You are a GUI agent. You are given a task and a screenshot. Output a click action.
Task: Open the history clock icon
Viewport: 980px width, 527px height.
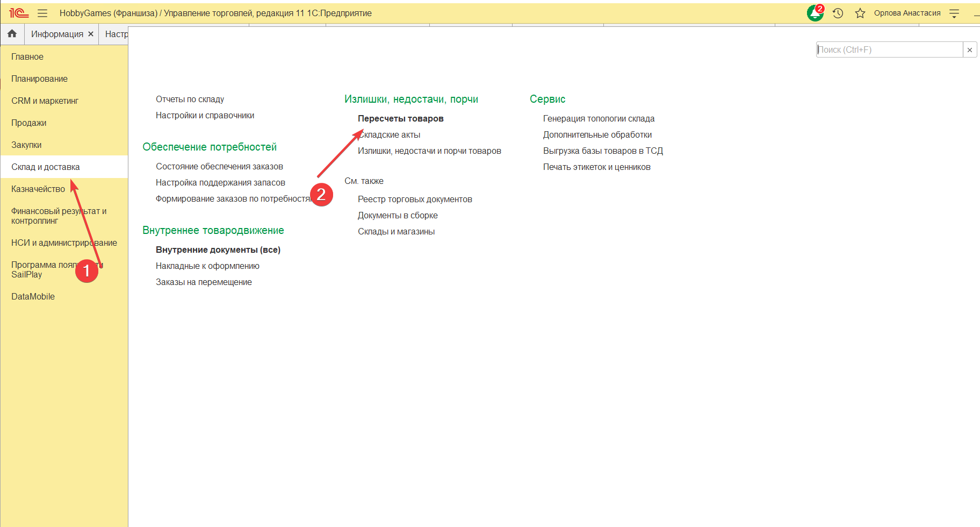pos(838,13)
